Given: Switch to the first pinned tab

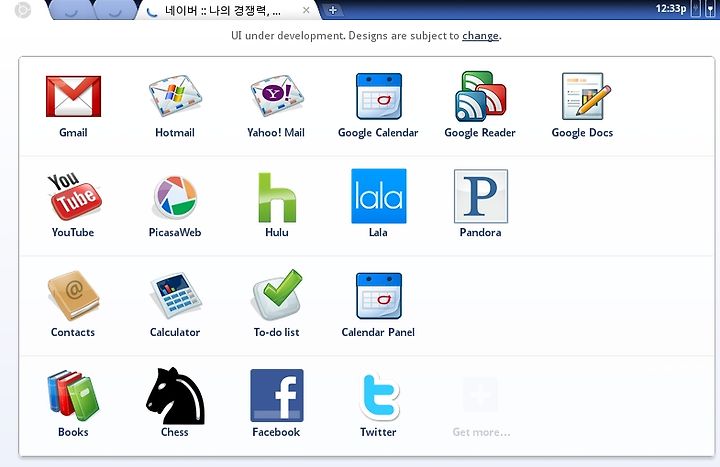Looking at the screenshot, I should 70,10.
